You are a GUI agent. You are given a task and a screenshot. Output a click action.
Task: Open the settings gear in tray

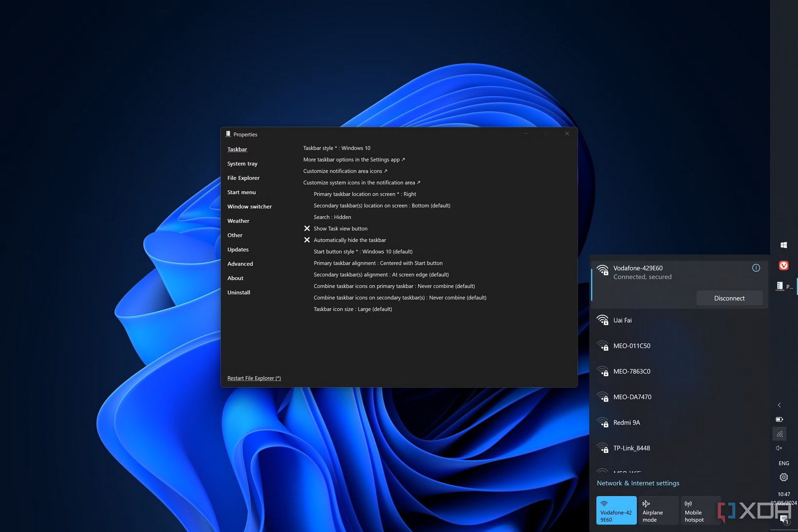click(x=784, y=477)
